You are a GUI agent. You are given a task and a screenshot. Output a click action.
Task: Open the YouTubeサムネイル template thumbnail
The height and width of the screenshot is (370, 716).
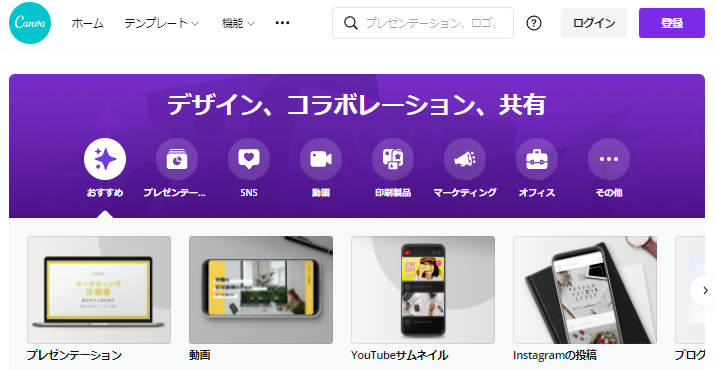(x=423, y=290)
